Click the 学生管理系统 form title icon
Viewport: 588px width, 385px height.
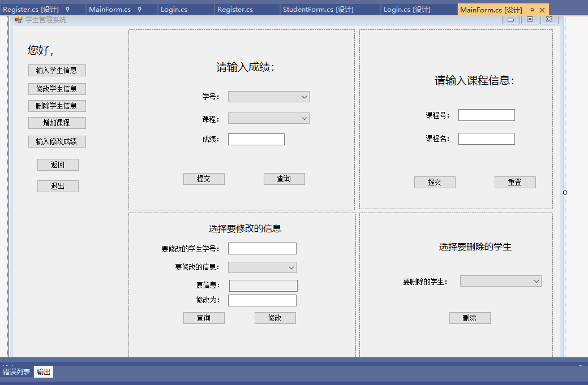point(18,19)
